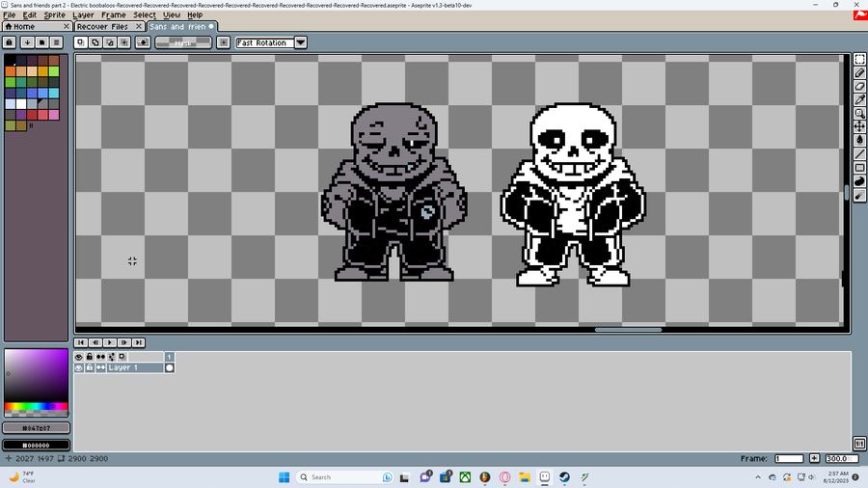Image resolution: width=868 pixels, height=488 pixels.
Task: Select the Rectangle shape tool
Action: [859, 168]
